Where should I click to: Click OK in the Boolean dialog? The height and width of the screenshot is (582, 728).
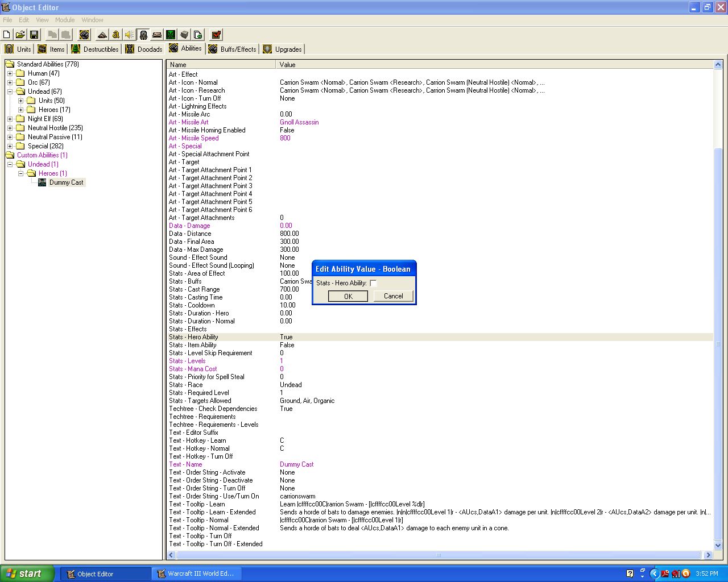[x=348, y=296]
